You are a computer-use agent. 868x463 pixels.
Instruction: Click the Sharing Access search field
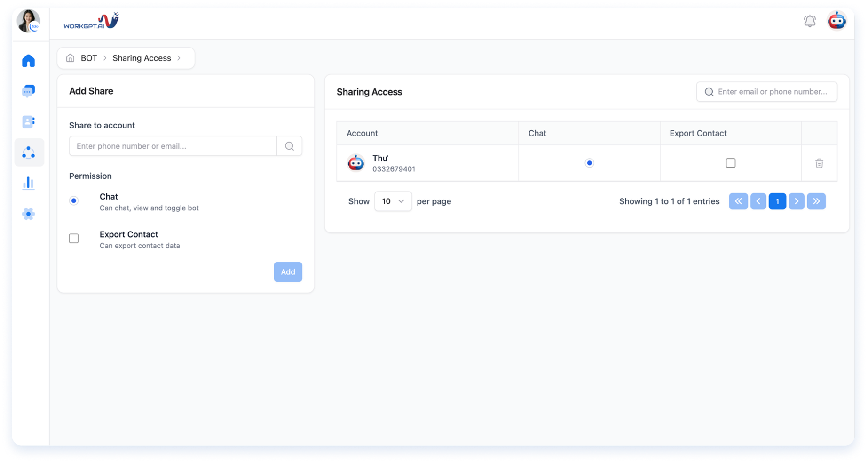(767, 92)
